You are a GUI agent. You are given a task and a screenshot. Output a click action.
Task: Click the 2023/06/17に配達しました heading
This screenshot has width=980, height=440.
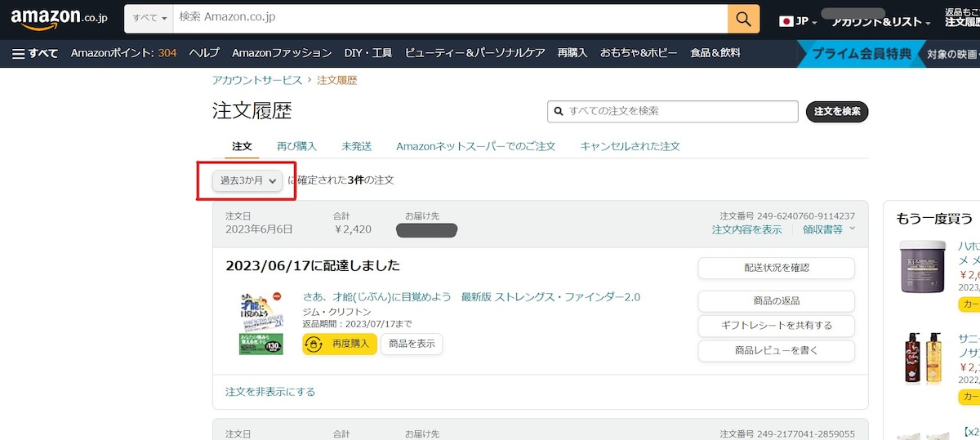tap(313, 266)
